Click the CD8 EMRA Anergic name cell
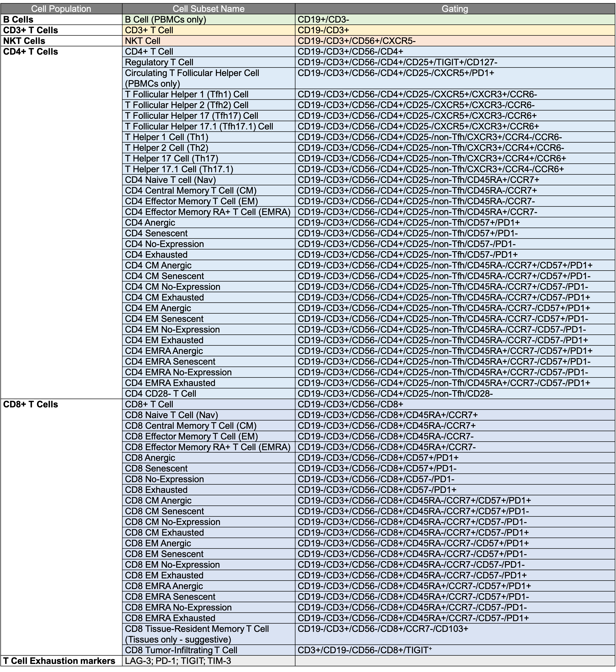 pos(164,586)
